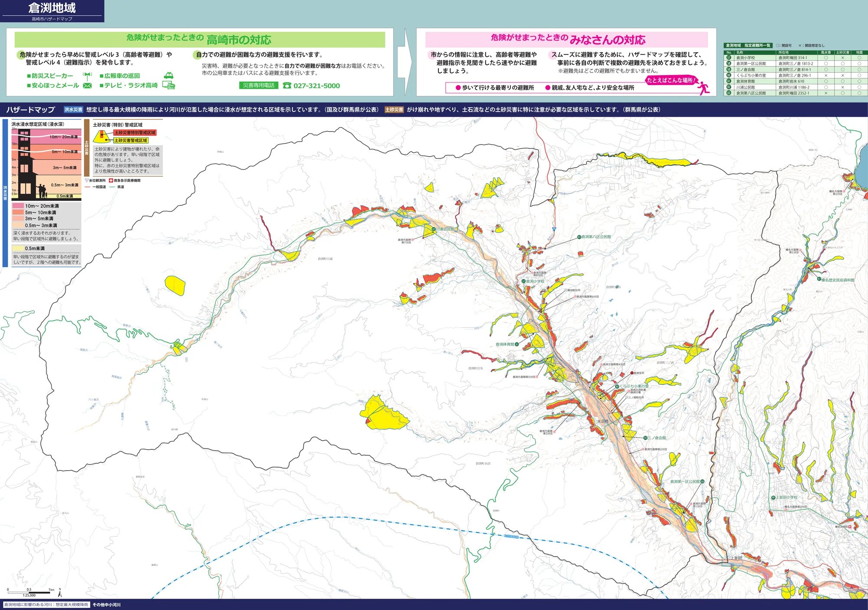Screen dimensions: 868x610
Task: Click the sediment hazard cone diagram icon
Action: pos(102,136)
